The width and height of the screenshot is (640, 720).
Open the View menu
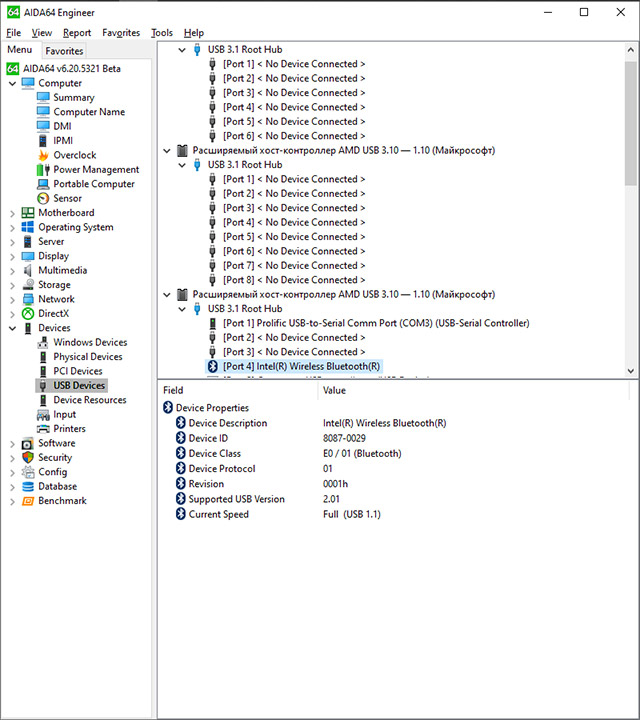tap(42, 33)
